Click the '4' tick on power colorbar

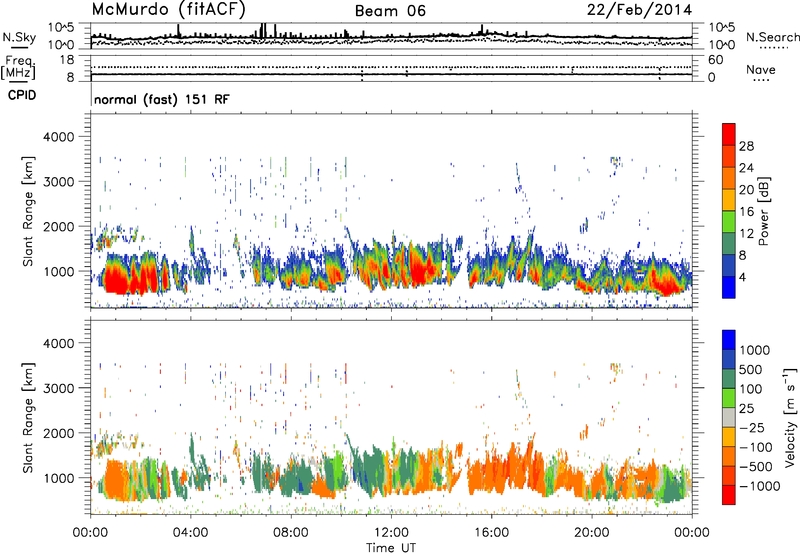coord(742,277)
